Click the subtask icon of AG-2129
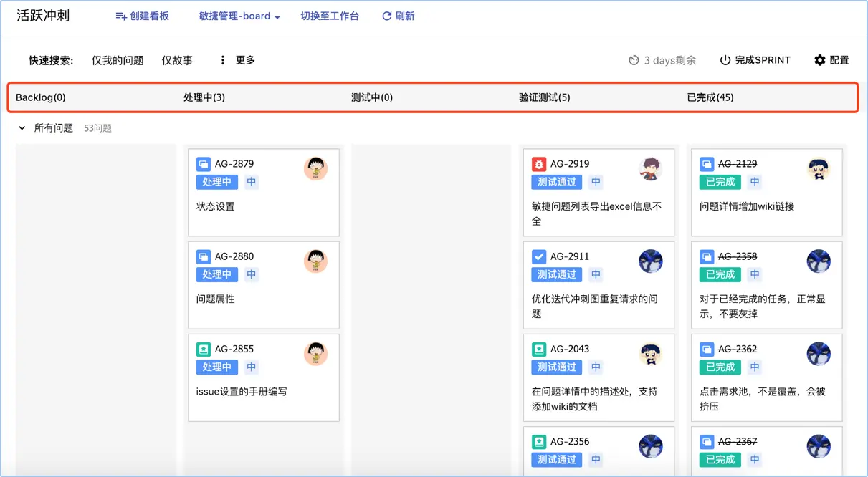This screenshot has height=477, width=868. pyautogui.click(x=707, y=164)
